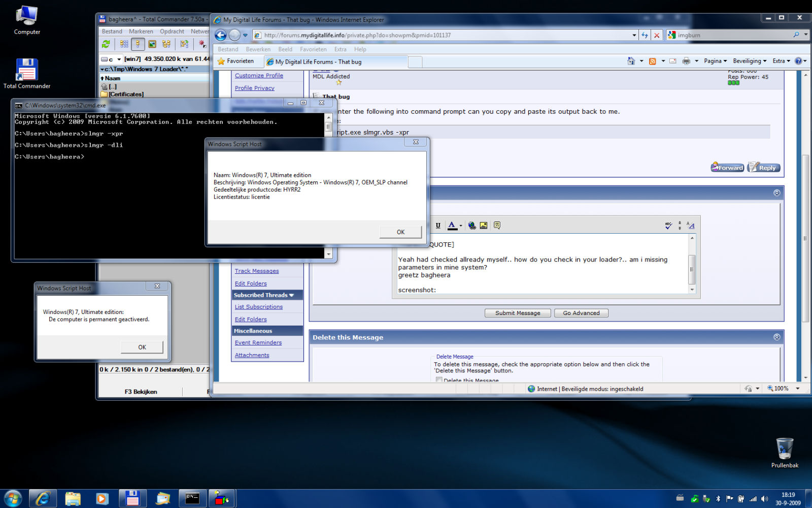
Task: Click the volume speaker tray icon
Action: tap(765, 499)
